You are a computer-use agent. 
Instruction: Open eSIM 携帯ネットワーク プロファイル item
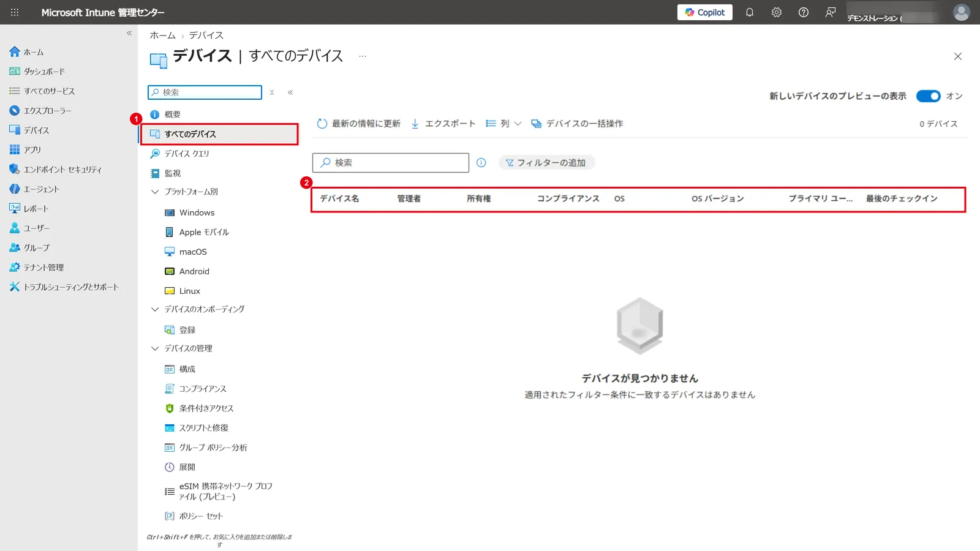coord(219,491)
